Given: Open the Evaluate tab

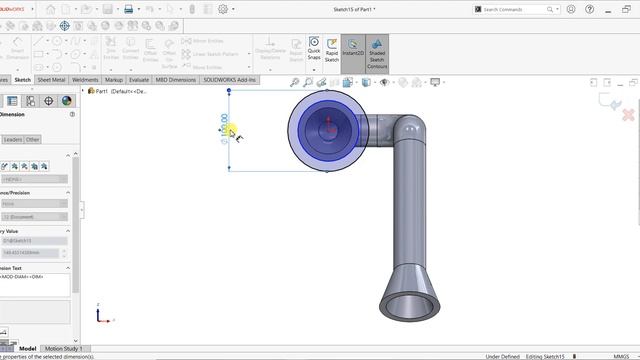Looking at the screenshot, I should coord(139,80).
